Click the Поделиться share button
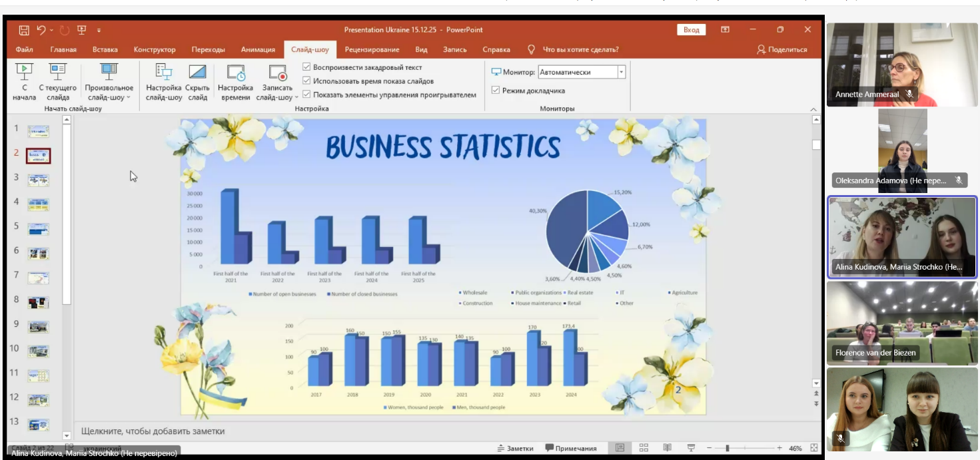980x460 pixels. pyautogui.click(x=782, y=49)
